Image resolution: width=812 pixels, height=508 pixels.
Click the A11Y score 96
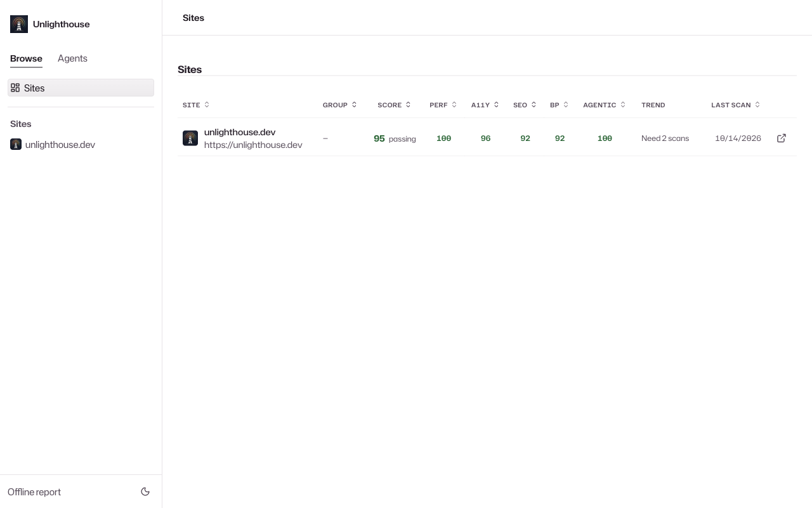485,138
